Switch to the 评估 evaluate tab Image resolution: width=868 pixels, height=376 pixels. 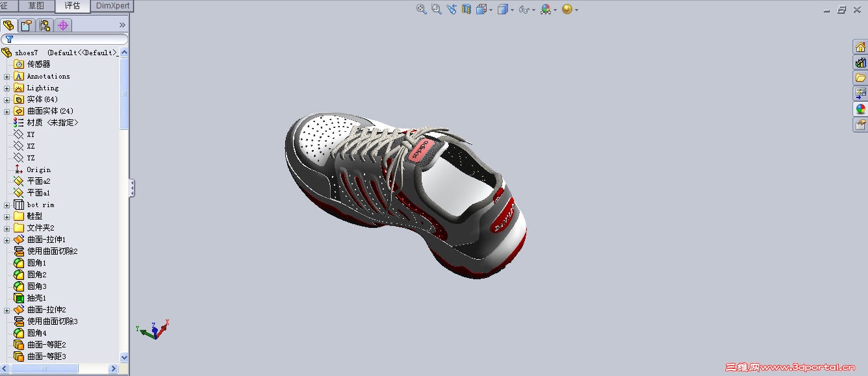(x=72, y=6)
